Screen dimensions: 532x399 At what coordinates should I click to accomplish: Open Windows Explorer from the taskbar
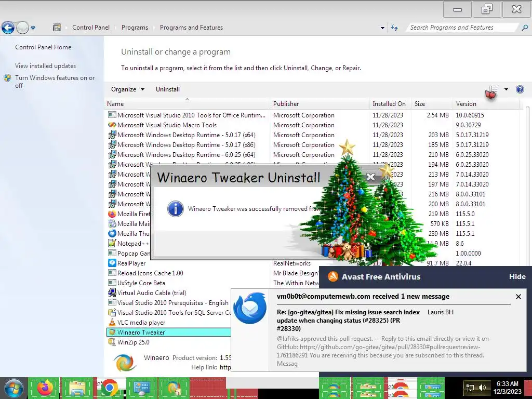click(77, 388)
